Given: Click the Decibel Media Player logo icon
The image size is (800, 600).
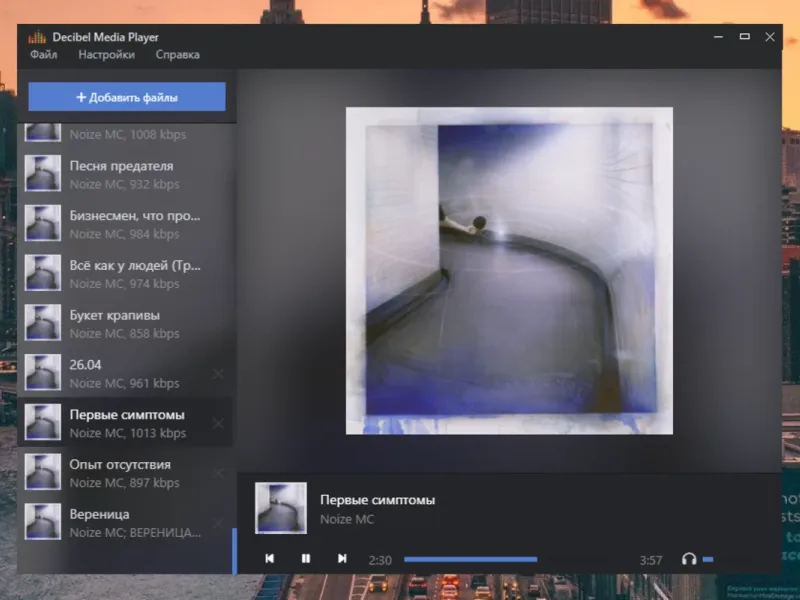Looking at the screenshot, I should pos(37,37).
